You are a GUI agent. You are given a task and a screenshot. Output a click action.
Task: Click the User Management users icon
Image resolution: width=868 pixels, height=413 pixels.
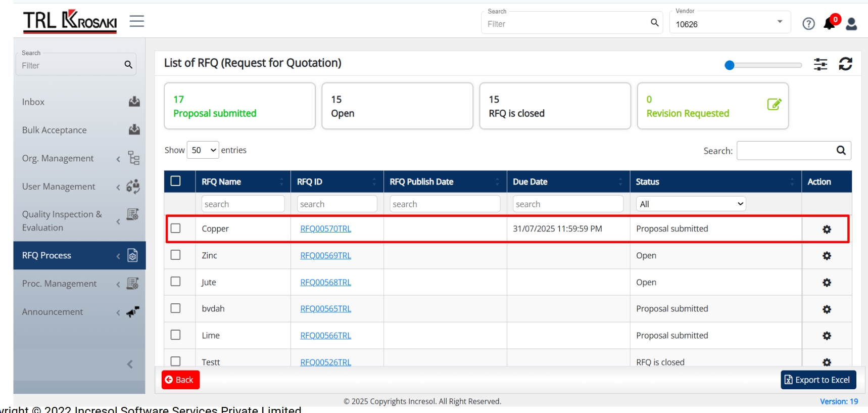pos(133,187)
